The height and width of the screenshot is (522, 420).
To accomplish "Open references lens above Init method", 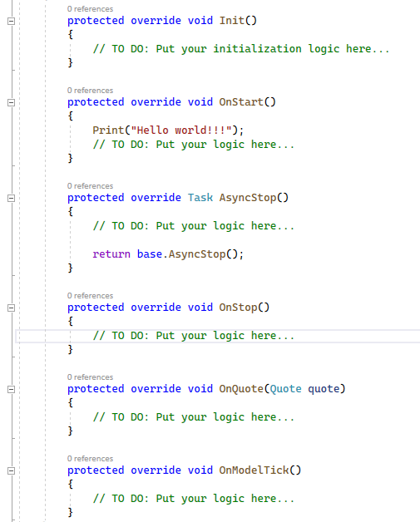I will pyautogui.click(x=90, y=9).
